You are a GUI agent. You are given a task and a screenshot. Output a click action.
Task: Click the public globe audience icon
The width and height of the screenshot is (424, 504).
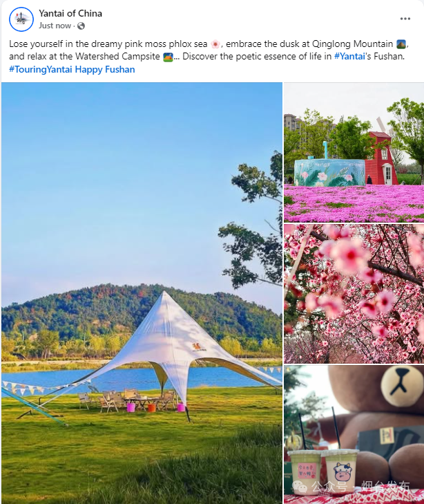[x=81, y=26]
